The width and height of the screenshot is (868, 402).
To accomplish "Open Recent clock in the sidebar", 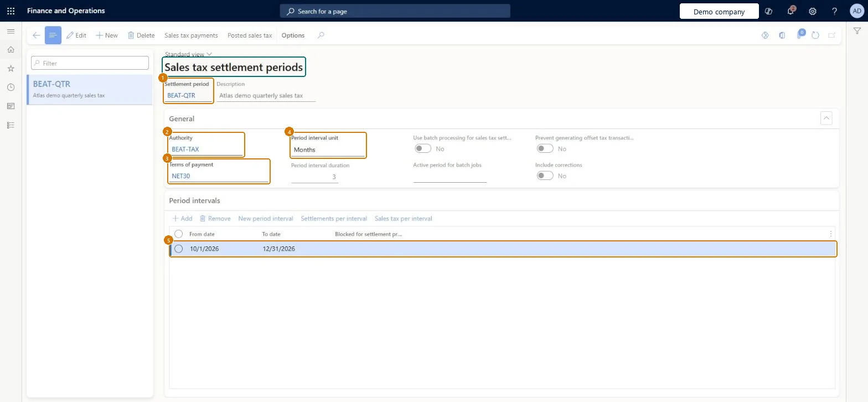I will click(x=11, y=87).
